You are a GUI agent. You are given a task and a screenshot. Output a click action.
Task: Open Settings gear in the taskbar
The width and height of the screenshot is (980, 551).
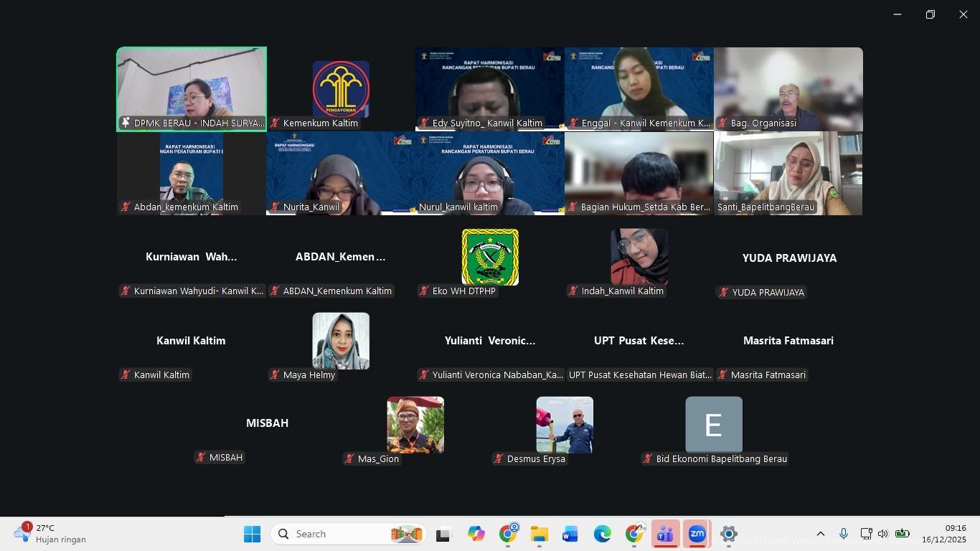728,534
